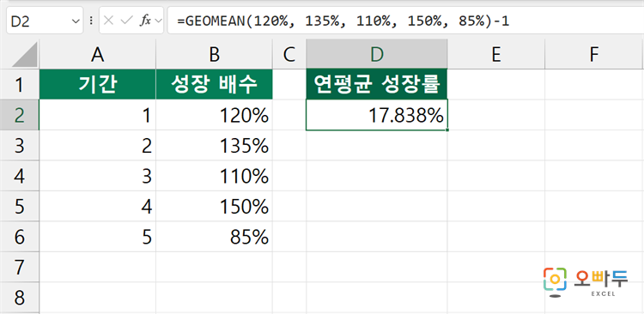
Task: Select row 6 header
Action: tap(19, 237)
